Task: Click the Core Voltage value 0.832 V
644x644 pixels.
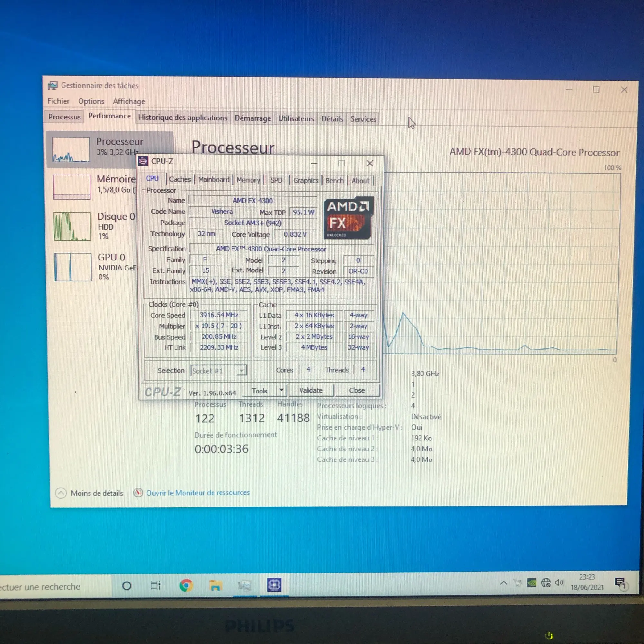Action: coord(295,234)
